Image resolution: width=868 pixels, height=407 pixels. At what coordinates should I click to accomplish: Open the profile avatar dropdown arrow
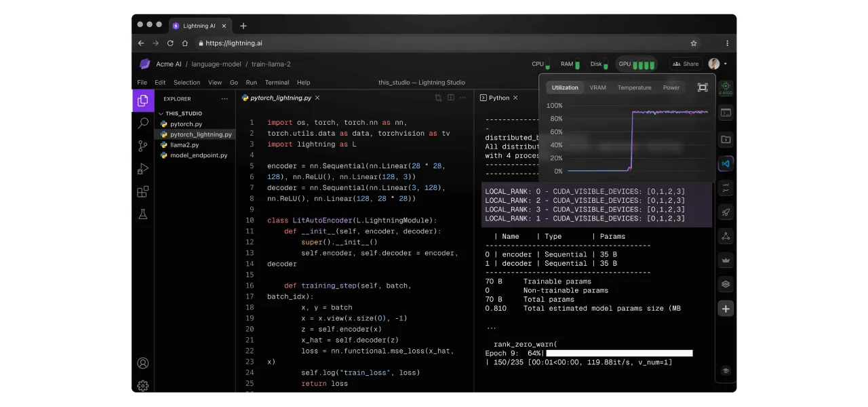(x=725, y=64)
